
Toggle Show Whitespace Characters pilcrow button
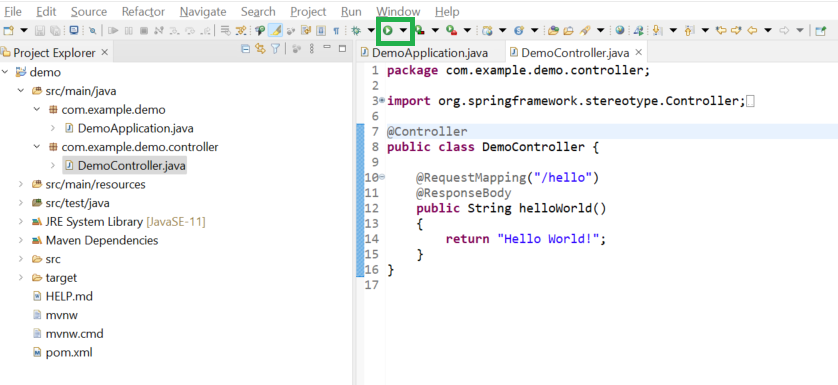pos(336,30)
